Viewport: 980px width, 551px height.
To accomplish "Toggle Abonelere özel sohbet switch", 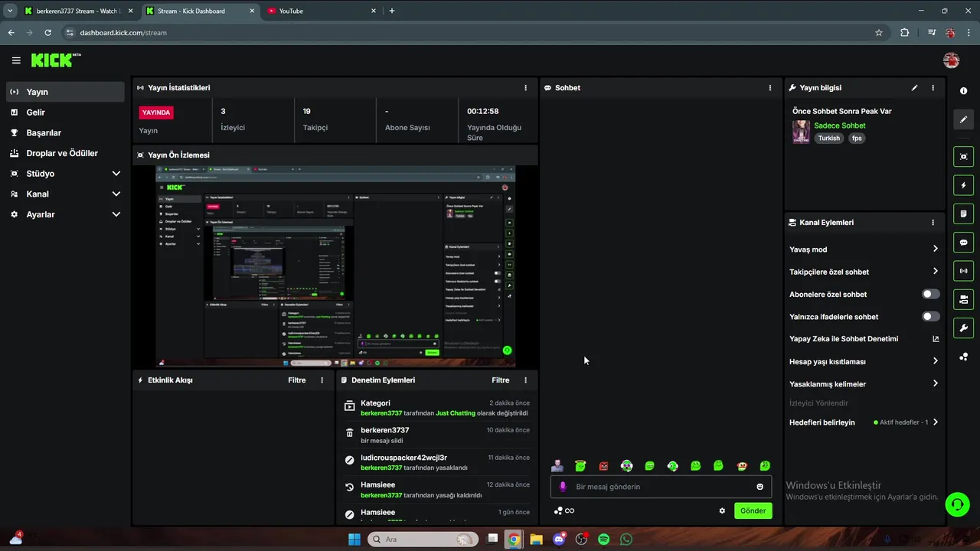I will 930,294.
